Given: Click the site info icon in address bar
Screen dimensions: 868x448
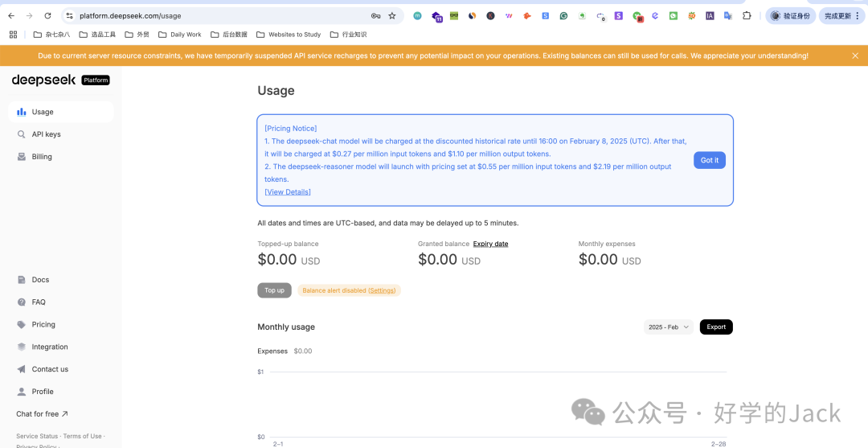Looking at the screenshot, I should click(x=69, y=16).
